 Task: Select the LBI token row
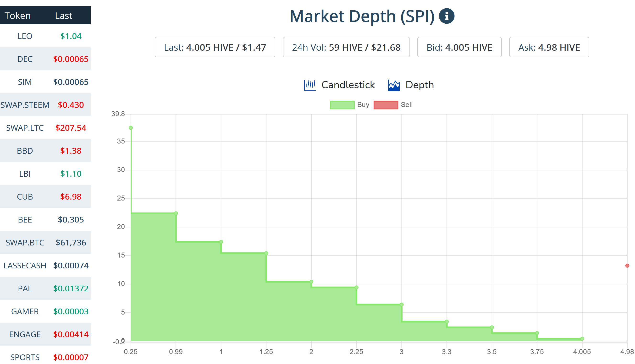[x=45, y=174]
